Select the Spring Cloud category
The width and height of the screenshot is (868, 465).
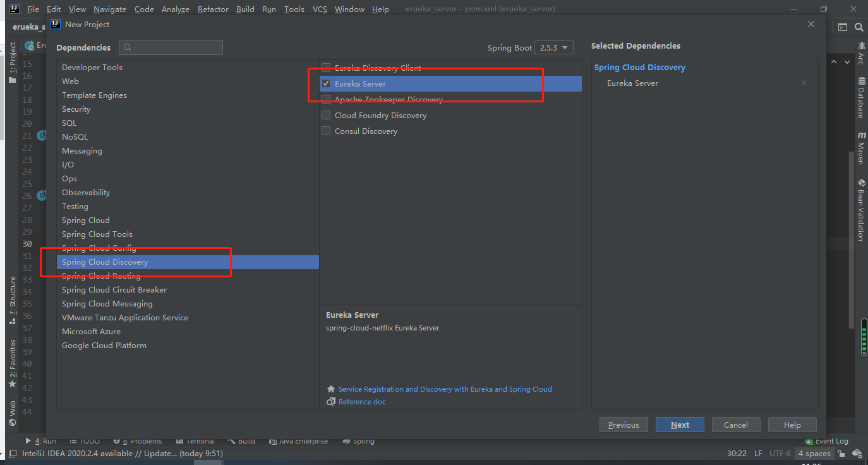tap(188, 220)
